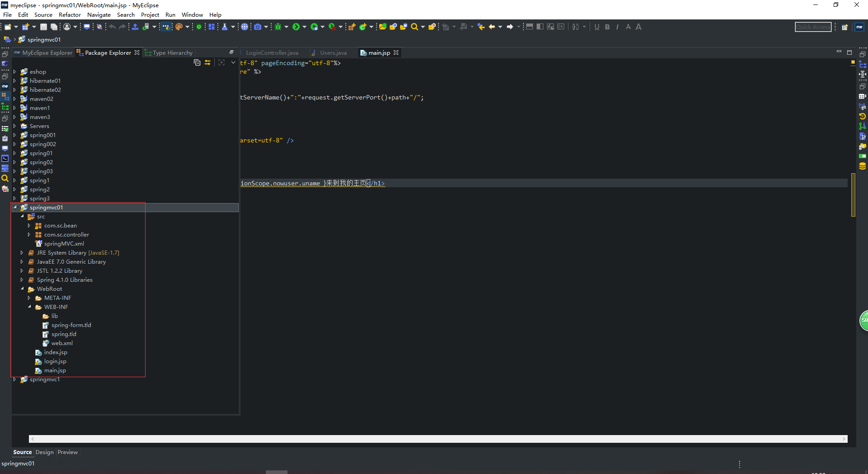Open Package Explorer view menu dropdown
Image resolution: width=868 pixels, height=474 pixels.
(233, 62)
